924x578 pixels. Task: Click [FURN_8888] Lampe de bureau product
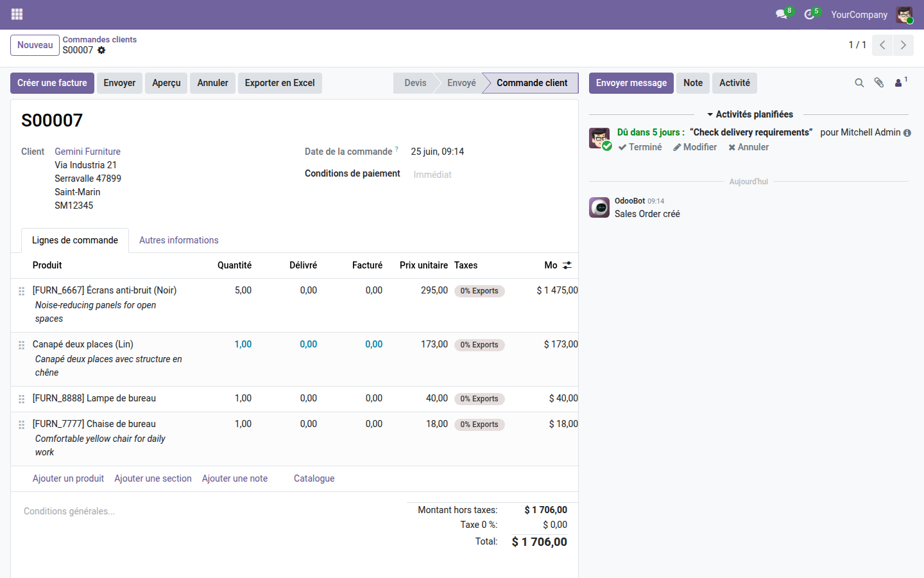point(94,398)
